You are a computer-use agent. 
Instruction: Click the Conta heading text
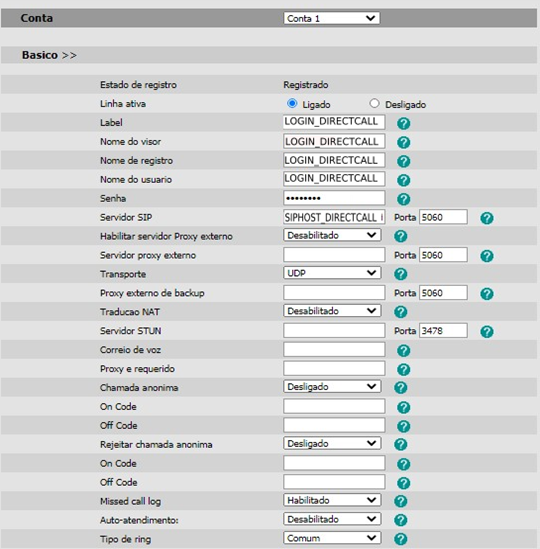[x=37, y=18]
